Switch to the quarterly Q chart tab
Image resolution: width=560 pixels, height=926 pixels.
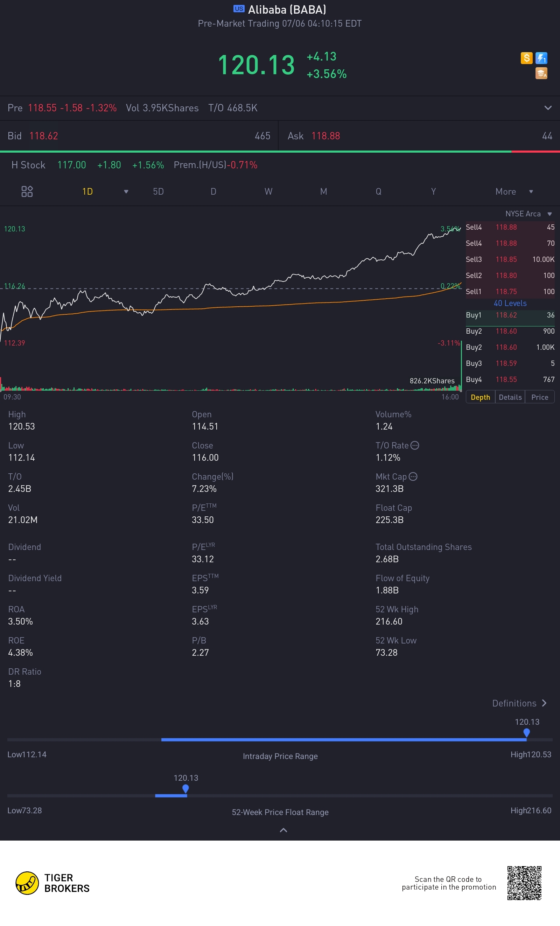pyautogui.click(x=379, y=192)
